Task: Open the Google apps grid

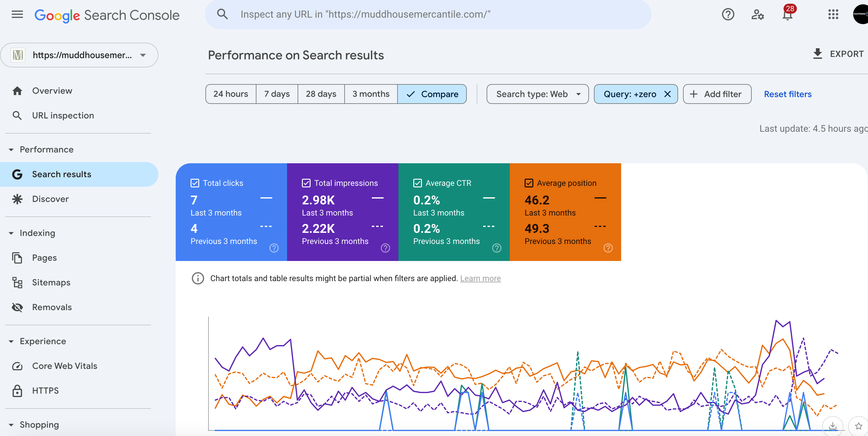Action: click(833, 15)
